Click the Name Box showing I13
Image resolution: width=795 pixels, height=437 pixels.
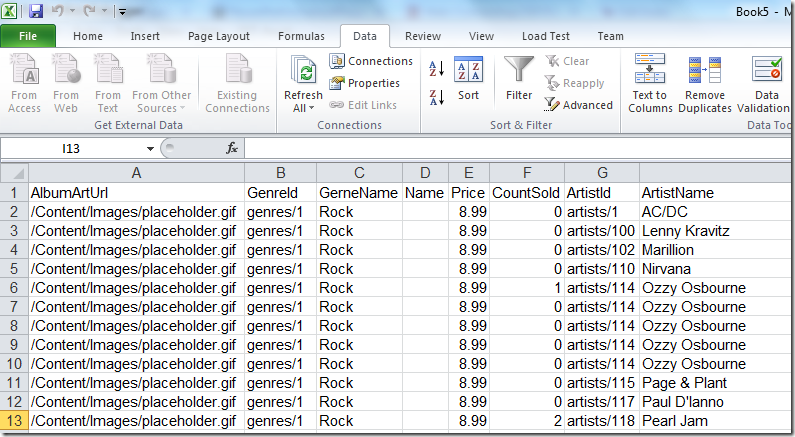tap(71, 149)
